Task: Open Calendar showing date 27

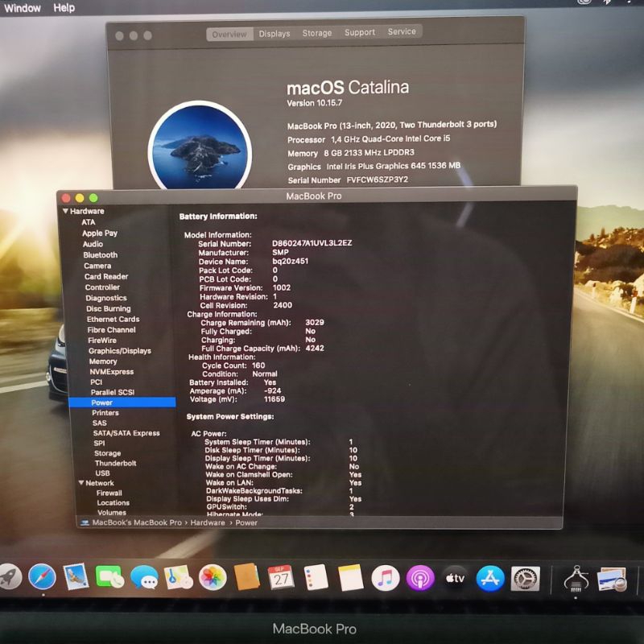Action: tap(281, 577)
